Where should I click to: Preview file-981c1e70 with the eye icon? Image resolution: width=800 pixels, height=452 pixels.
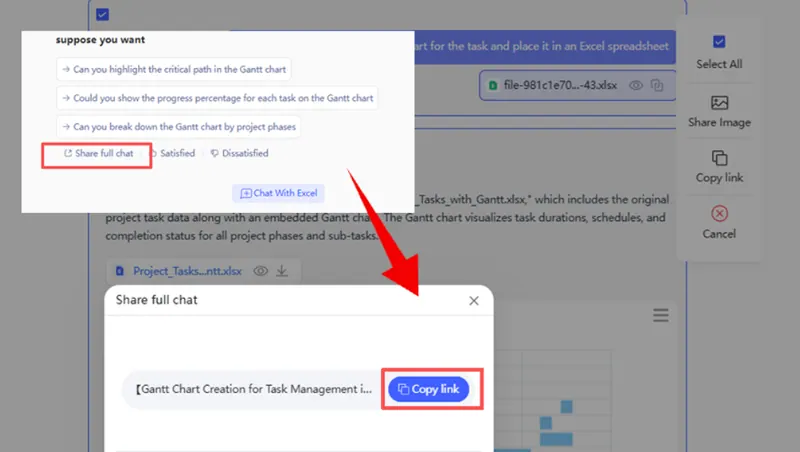pos(635,86)
